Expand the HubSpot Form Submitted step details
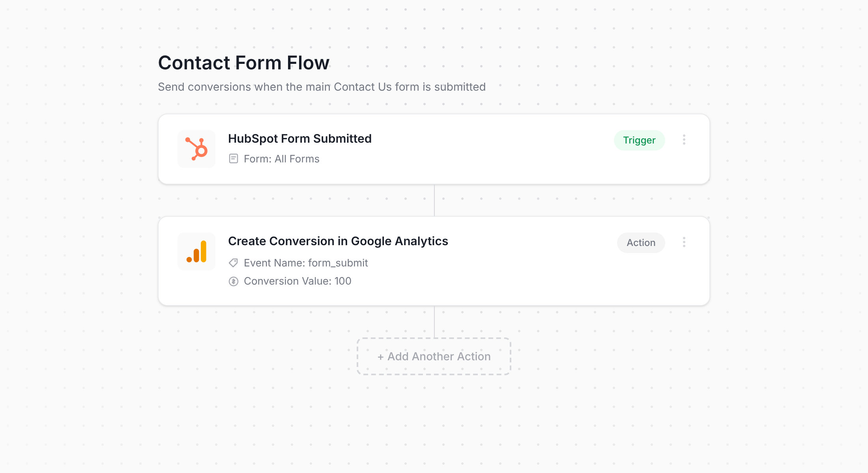 299,138
